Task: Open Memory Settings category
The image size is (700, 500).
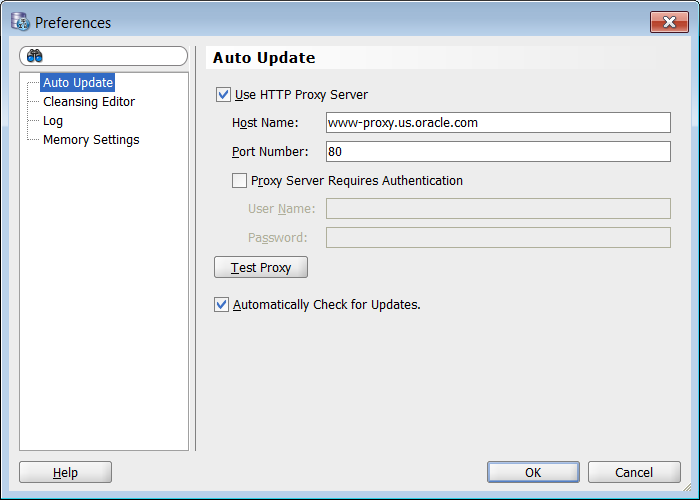Action: 91,140
